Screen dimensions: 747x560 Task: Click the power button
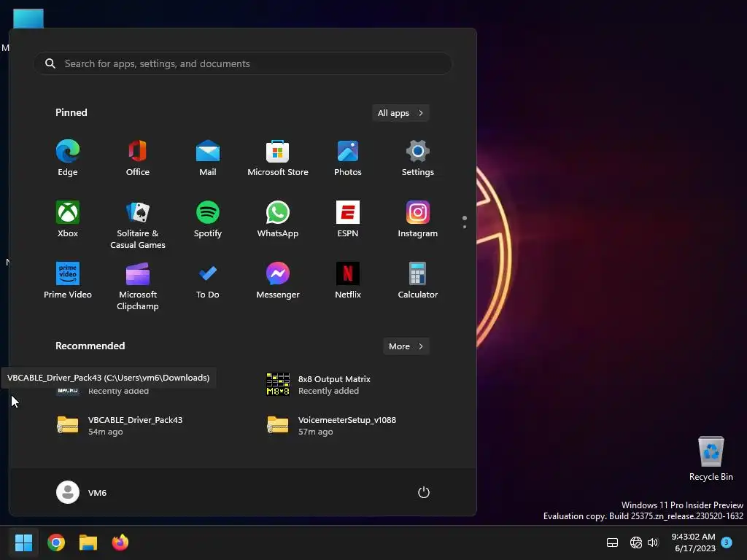click(x=424, y=492)
